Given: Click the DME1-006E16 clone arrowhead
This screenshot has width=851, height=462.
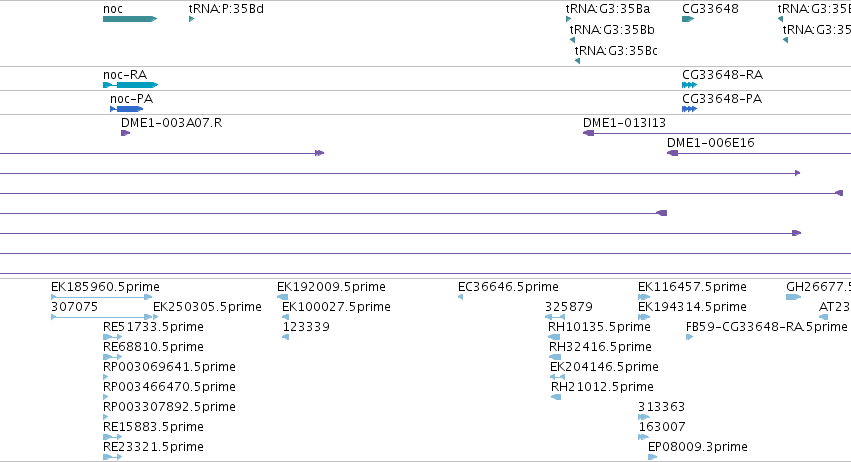Looking at the screenshot, I should [x=672, y=153].
